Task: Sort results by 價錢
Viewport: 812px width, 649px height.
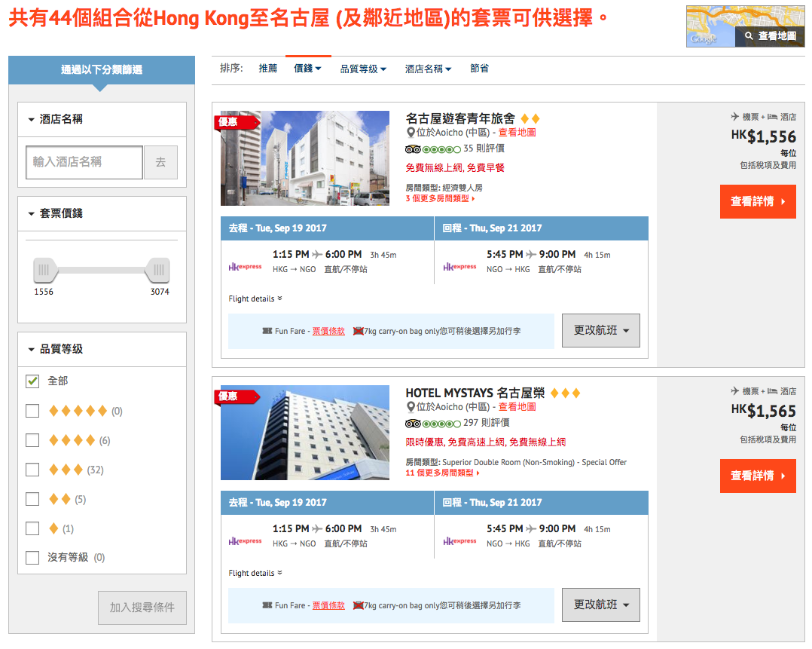Action: coord(307,69)
